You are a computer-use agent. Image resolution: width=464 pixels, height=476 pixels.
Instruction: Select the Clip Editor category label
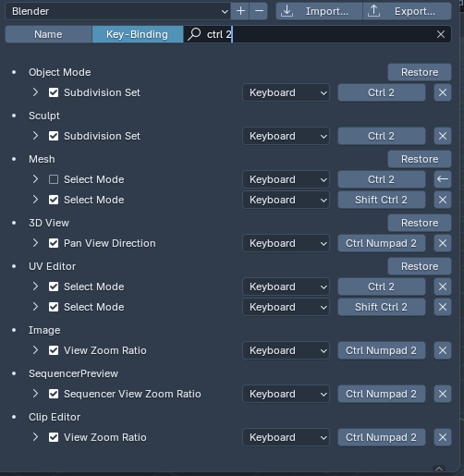(55, 417)
